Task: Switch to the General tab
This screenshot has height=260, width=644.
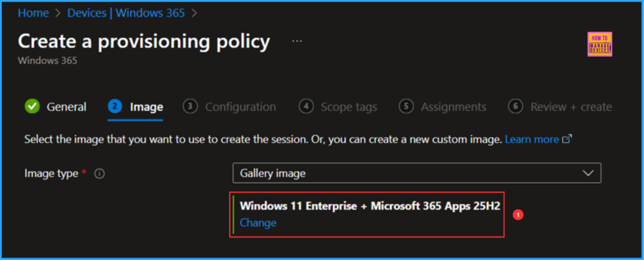Action: pyautogui.click(x=66, y=107)
